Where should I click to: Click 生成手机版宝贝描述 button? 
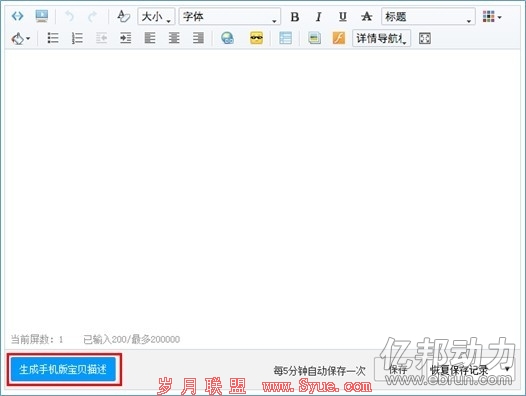click(x=63, y=369)
